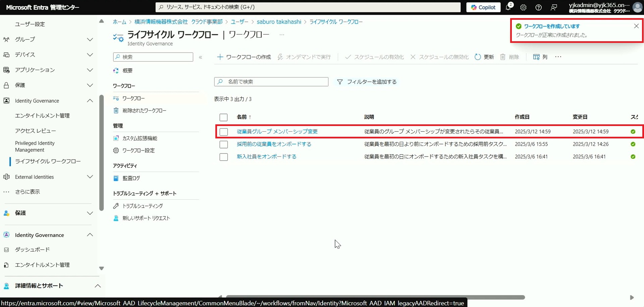
Task: Open 監査ログ menu item
Action: (x=131, y=178)
